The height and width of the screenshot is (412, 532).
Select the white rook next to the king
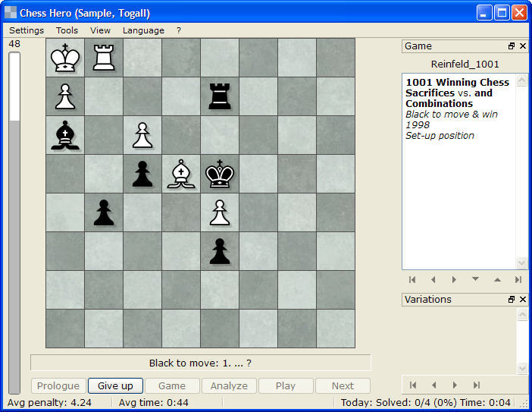[x=104, y=58]
